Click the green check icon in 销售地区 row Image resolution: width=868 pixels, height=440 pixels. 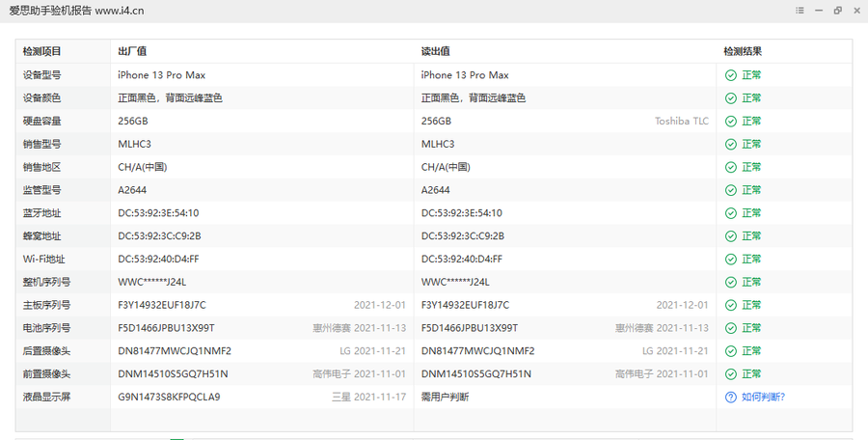point(731,167)
